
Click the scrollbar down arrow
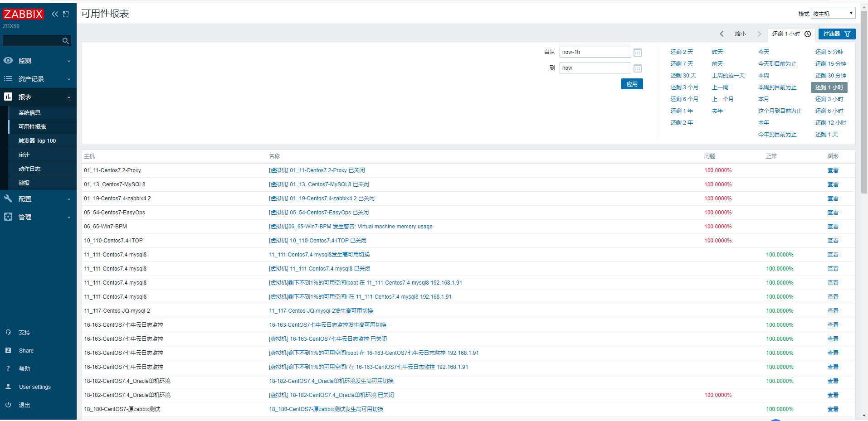pyautogui.click(x=864, y=416)
